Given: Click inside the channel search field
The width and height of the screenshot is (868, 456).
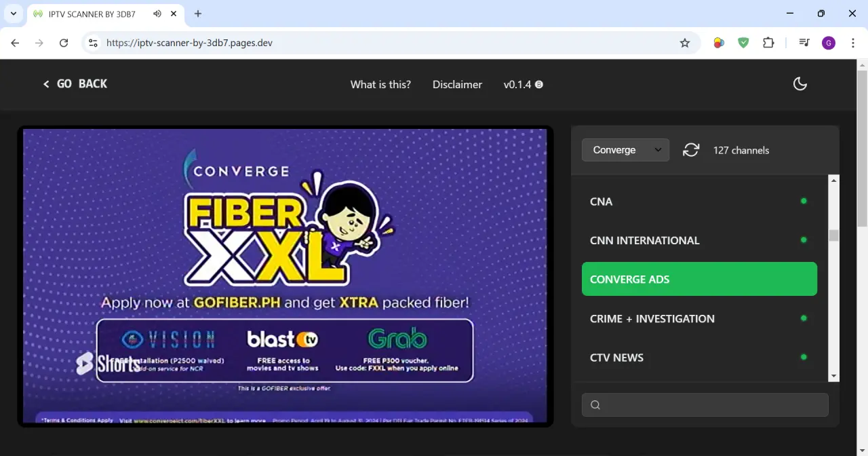Looking at the screenshot, I should (705, 405).
